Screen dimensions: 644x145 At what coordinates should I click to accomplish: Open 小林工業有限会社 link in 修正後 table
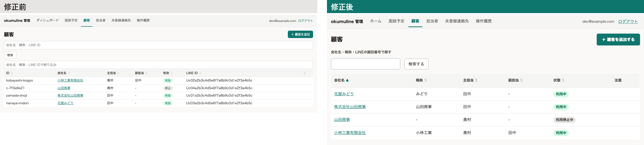click(x=350, y=133)
